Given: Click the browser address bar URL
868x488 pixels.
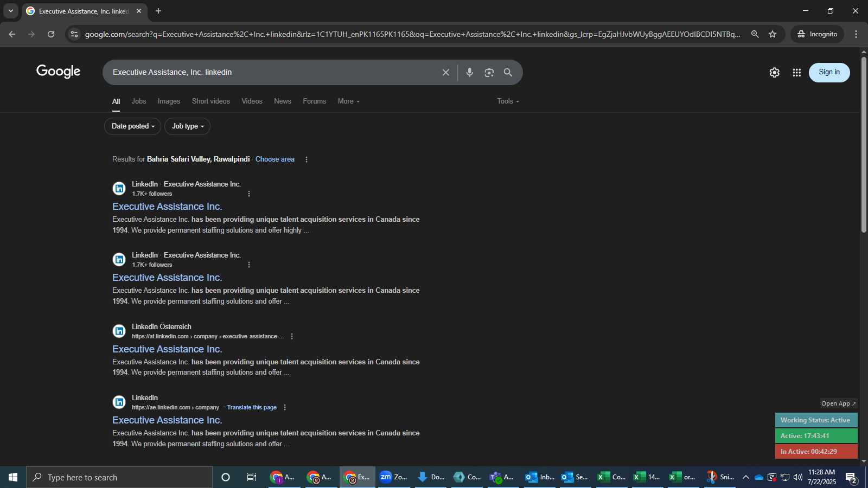Looking at the screenshot, I should tap(412, 34).
